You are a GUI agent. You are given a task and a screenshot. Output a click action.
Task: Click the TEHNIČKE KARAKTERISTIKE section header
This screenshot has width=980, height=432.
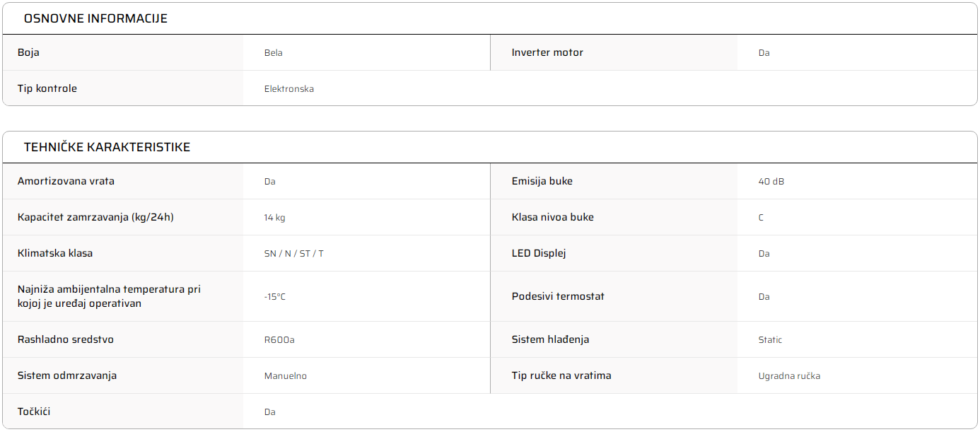107,147
